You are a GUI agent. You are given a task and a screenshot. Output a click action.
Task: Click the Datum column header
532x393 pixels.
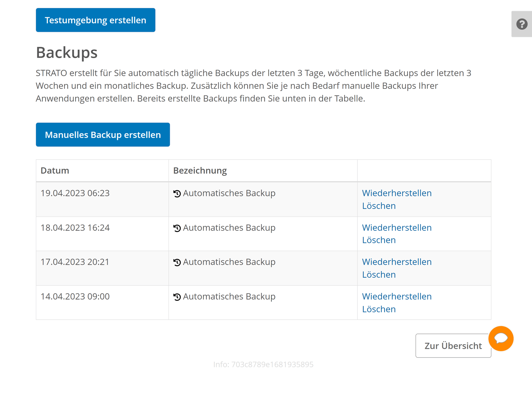coord(55,171)
